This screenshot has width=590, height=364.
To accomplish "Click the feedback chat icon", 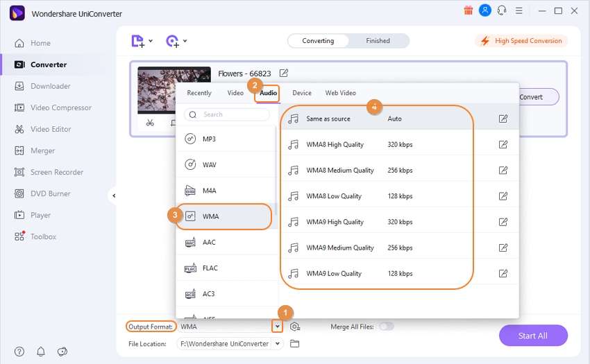I will pyautogui.click(x=62, y=352).
